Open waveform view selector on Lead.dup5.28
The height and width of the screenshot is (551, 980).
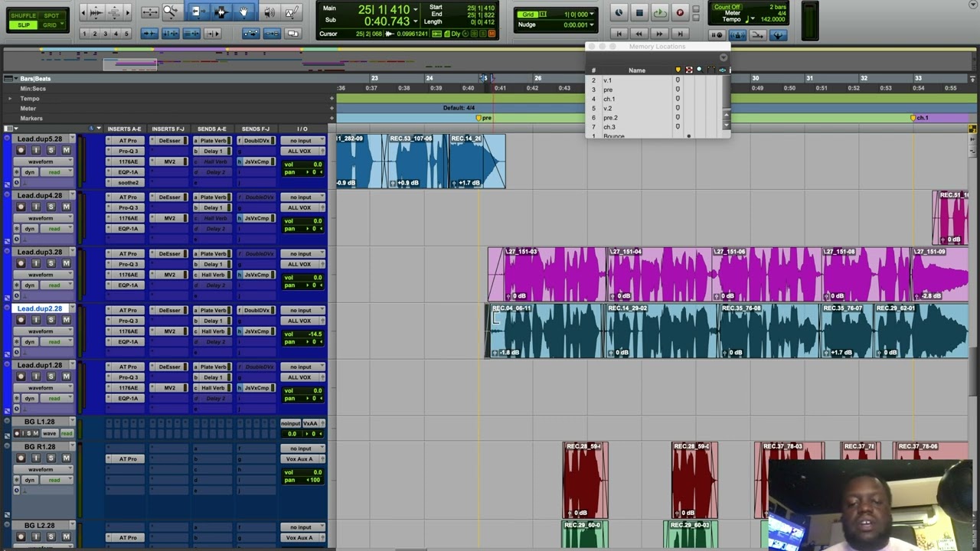(45, 161)
